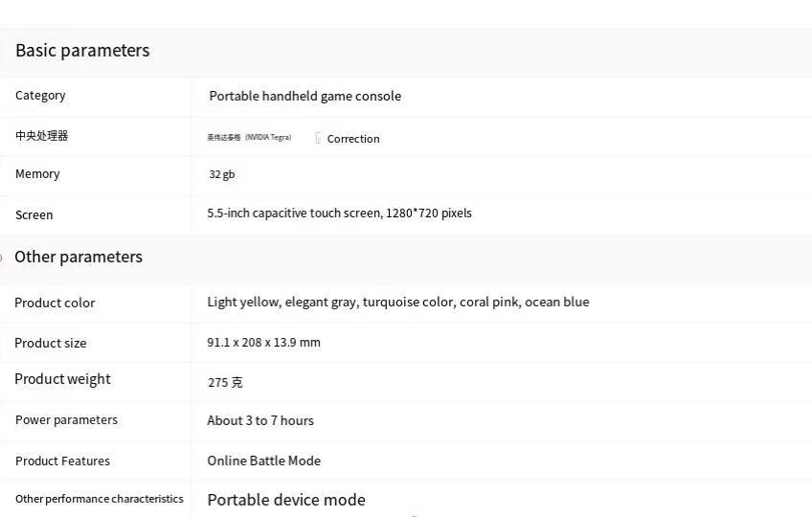Image resolution: width=812 pixels, height=517 pixels.
Task: Click the 32 gb memory value
Action: click(221, 174)
